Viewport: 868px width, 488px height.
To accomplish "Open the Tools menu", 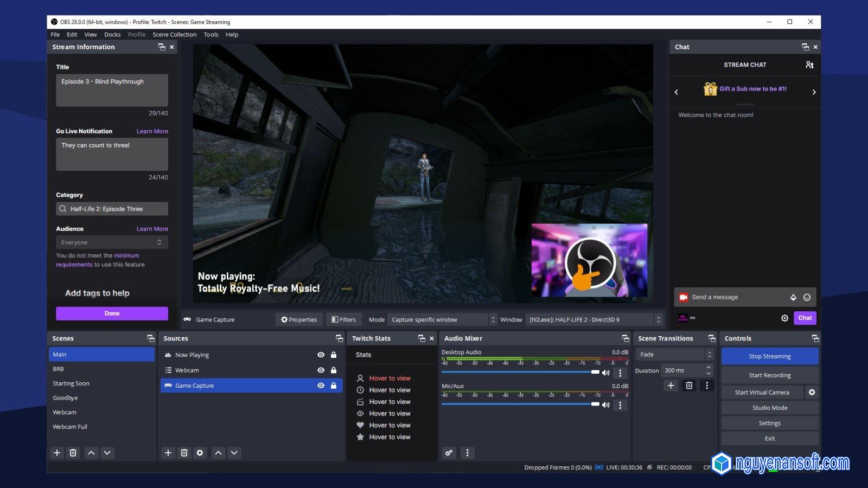I will (x=211, y=35).
